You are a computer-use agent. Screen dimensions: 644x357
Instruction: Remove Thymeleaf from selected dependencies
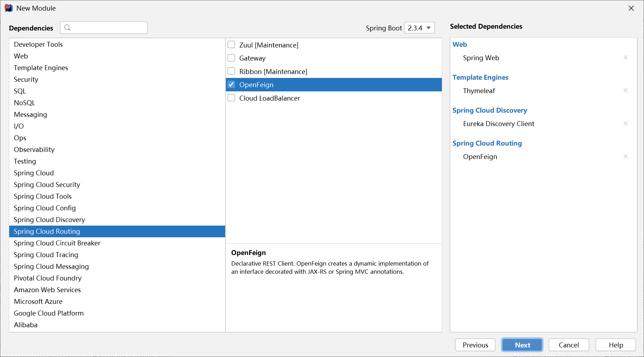pyautogui.click(x=626, y=90)
